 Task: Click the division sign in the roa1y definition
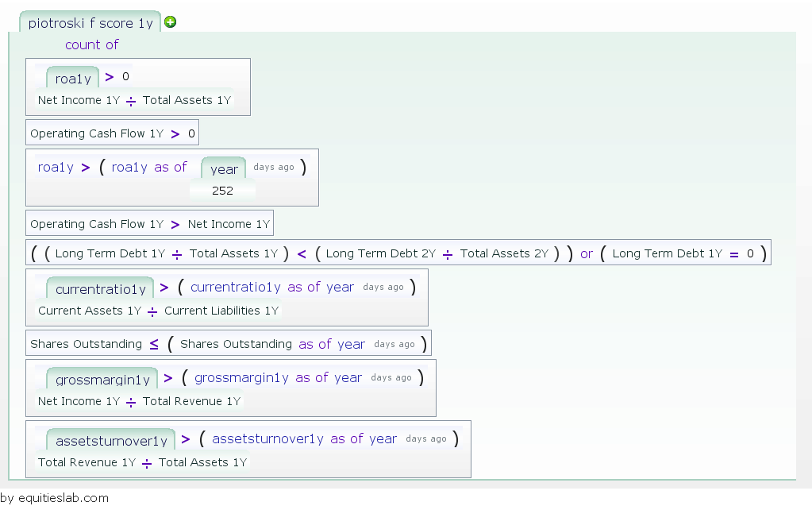(131, 101)
